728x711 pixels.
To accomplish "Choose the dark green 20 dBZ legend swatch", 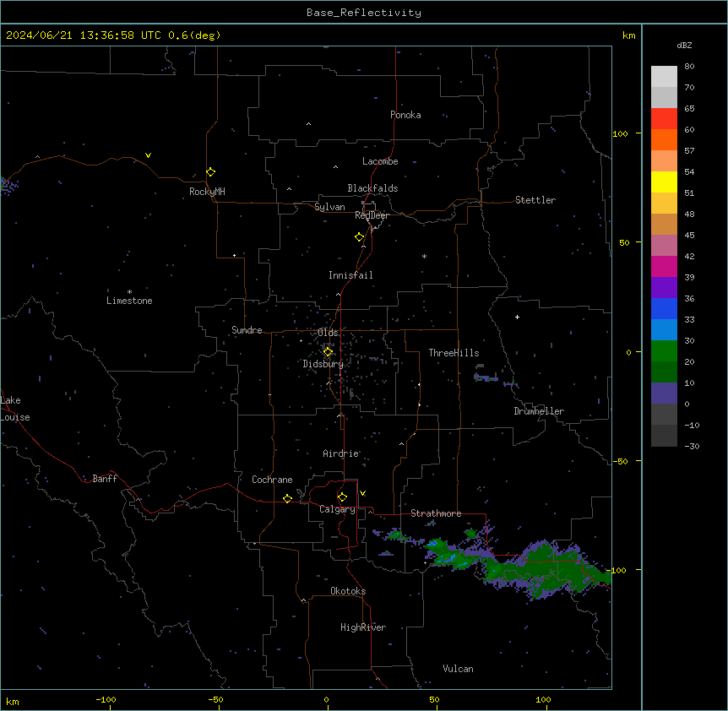I will coord(664,372).
